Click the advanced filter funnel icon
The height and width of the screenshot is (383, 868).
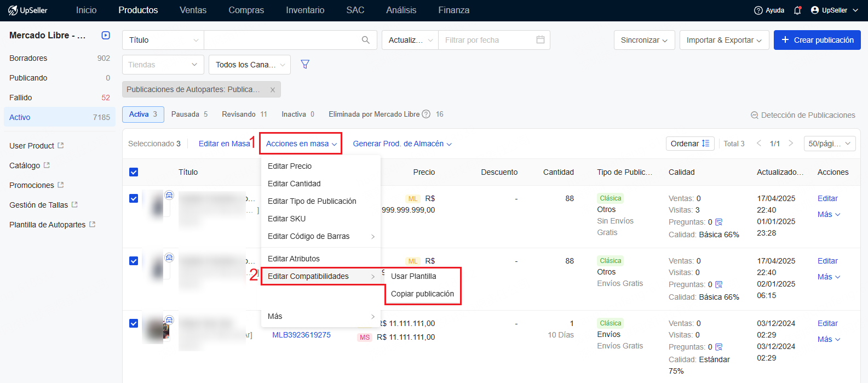click(305, 64)
